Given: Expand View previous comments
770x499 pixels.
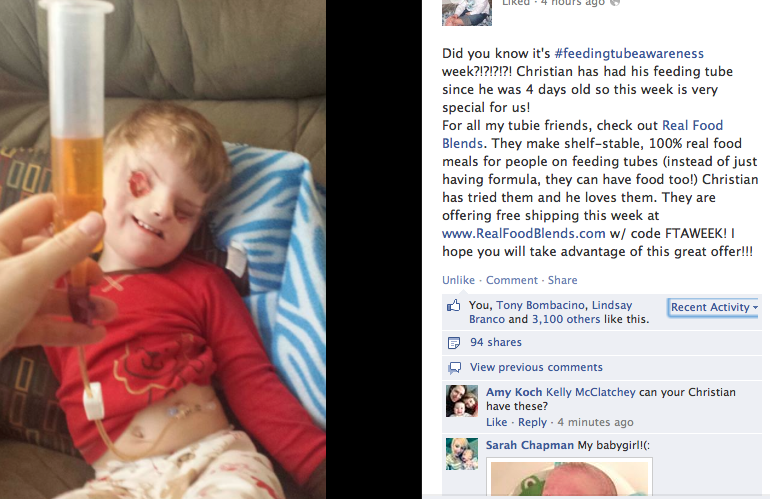Looking at the screenshot, I should click(x=536, y=367).
